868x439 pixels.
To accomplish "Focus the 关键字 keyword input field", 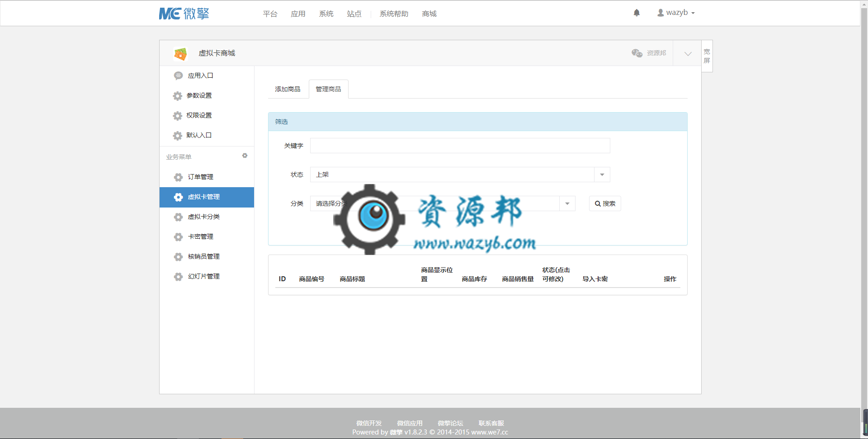I will [460, 146].
